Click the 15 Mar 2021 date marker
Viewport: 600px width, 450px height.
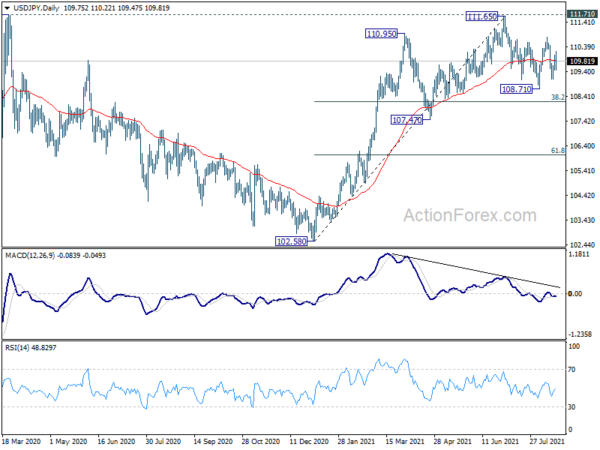(405, 441)
